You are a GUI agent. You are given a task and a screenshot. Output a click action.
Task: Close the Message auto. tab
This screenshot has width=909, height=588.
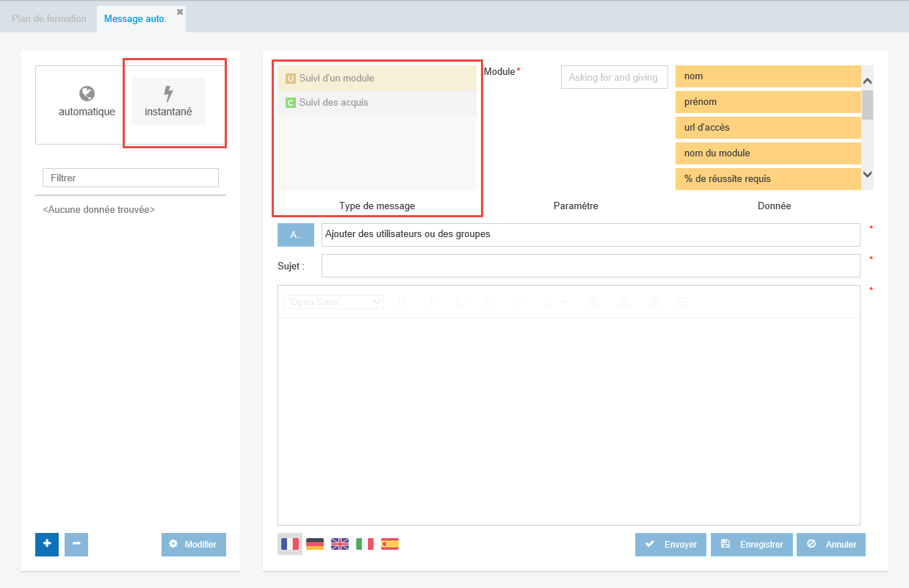(180, 12)
